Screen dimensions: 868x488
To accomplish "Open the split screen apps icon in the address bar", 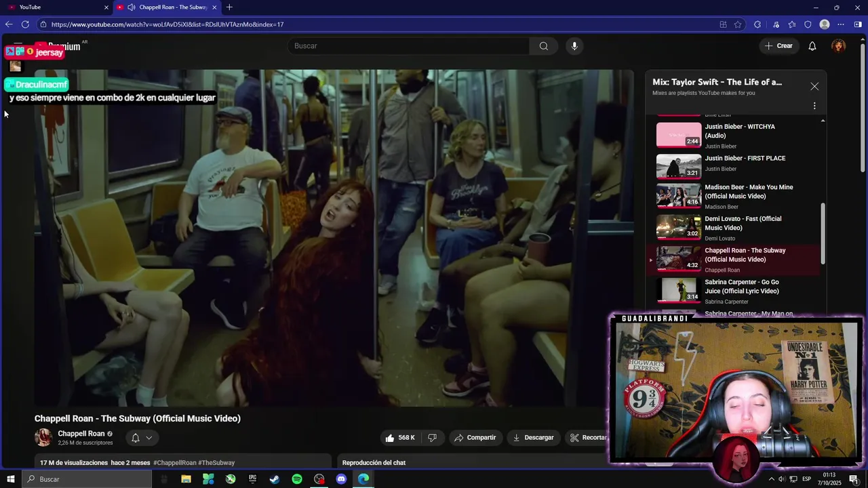I will click(x=723, y=24).
